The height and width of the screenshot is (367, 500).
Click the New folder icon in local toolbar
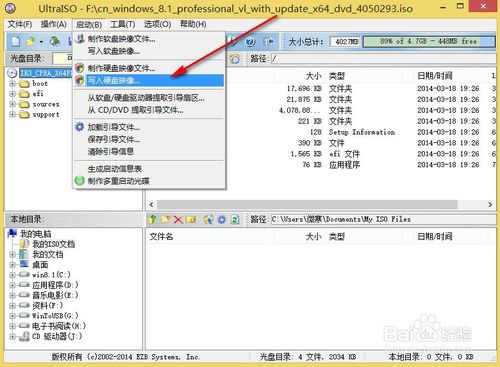(165, 219)
